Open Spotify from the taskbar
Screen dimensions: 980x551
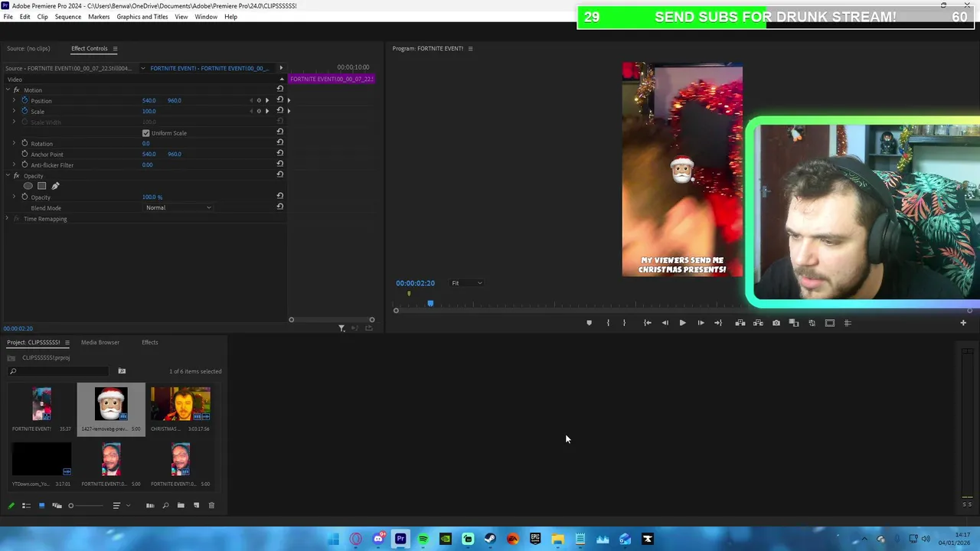tap(423, 540)
